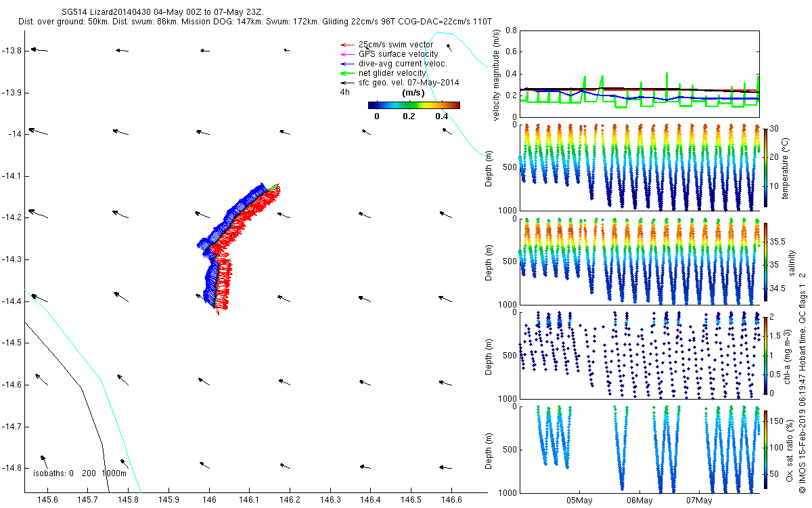Click the green net glider velocity legend arrow
812x508 pixels.
346,73
